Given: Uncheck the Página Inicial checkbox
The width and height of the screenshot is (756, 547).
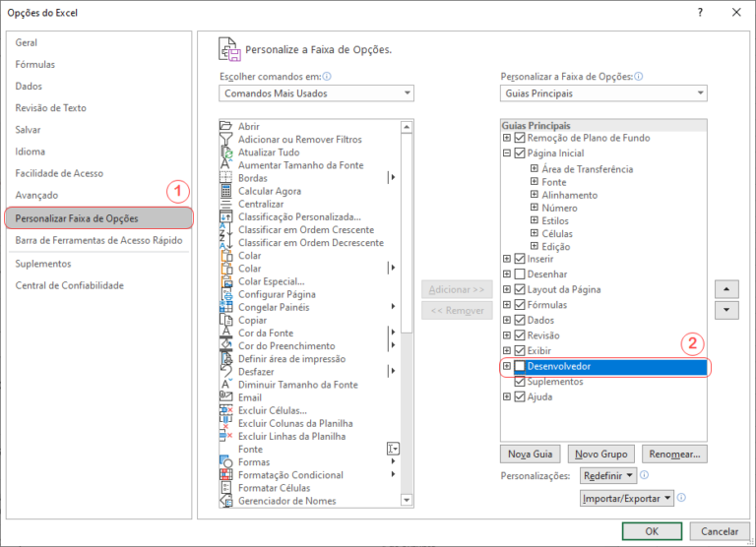Looking at the screenshot, I should coord(520,153).
